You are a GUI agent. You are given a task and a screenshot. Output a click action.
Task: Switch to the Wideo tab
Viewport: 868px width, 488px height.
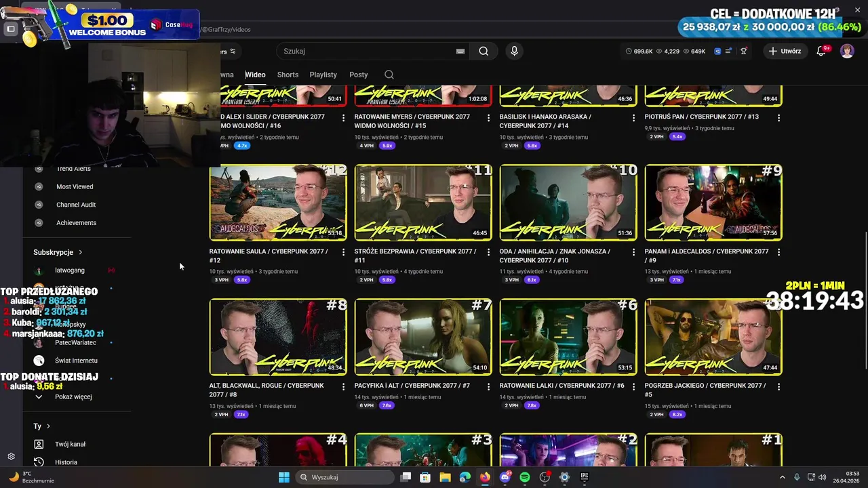(x=255, y=75)
